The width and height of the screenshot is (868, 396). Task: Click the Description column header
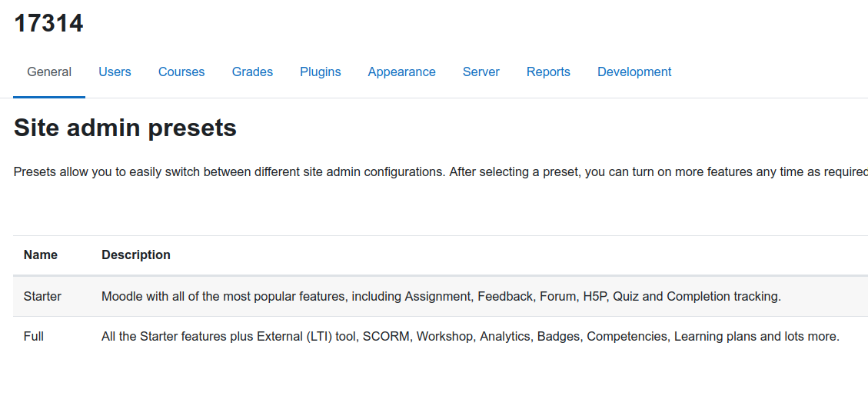pyautogui.click(x=136, y=255)
